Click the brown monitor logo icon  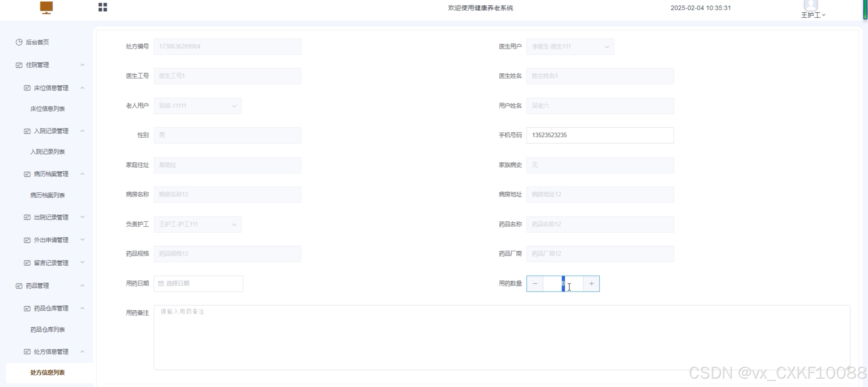pos(46,7)
